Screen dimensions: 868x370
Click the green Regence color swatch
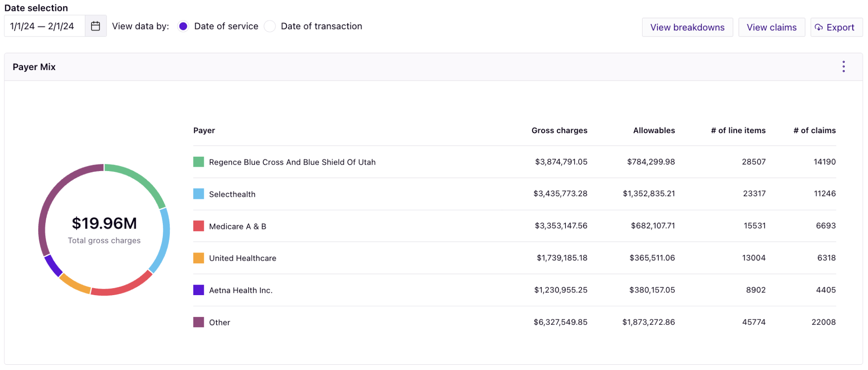198,162
